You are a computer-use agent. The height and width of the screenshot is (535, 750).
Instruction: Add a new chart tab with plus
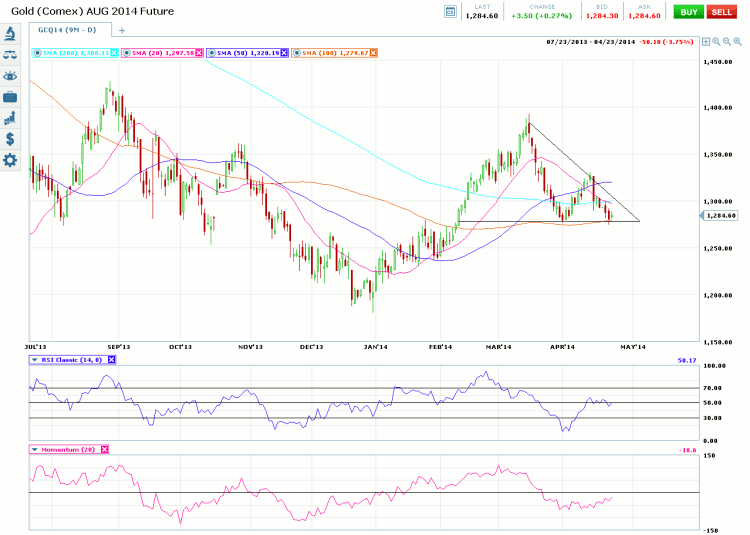(122, 31)
